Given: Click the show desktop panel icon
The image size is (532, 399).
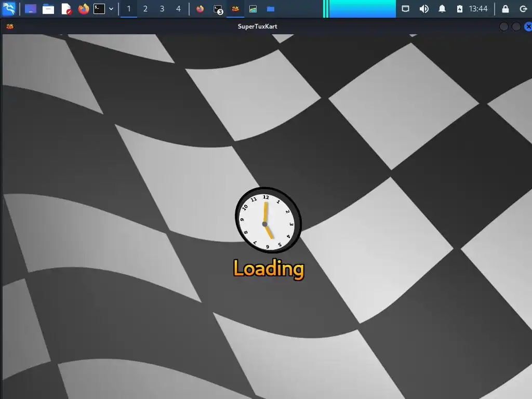Looking at the screenshot, I should tap(31, 9).
